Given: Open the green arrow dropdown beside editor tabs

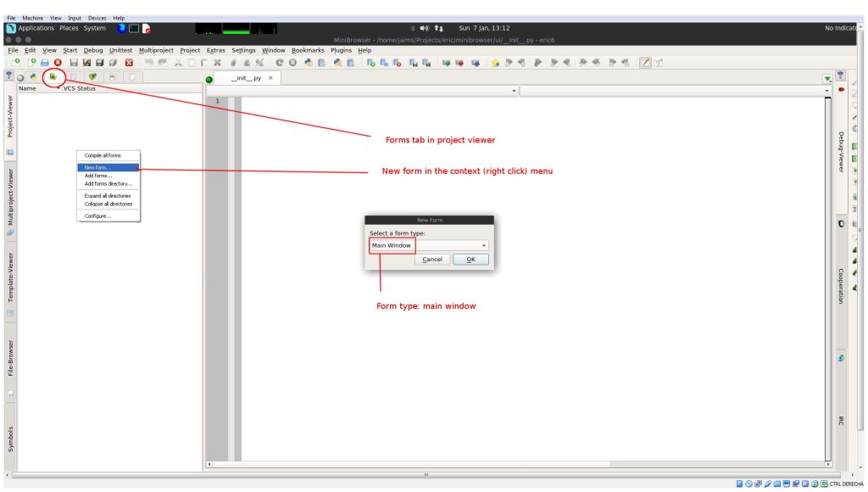Looking at the screenshot, I should (827, 78).
